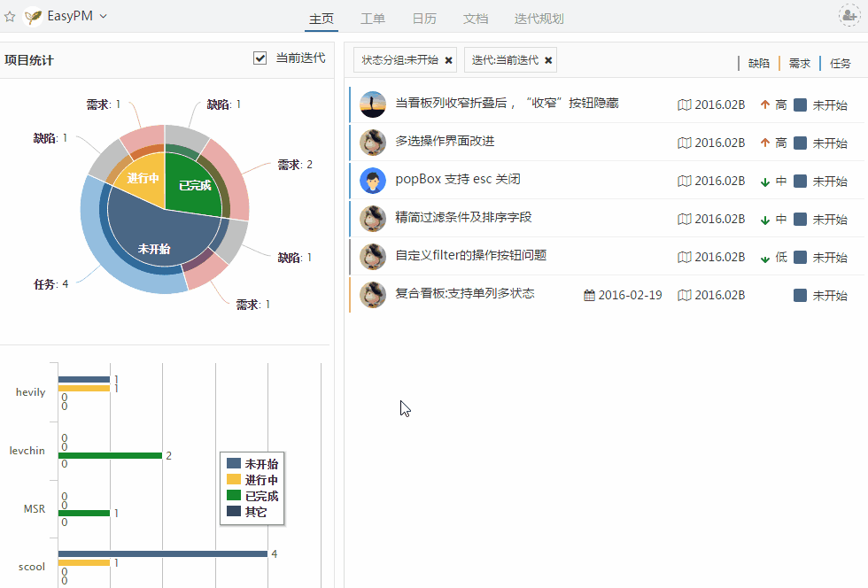The height and width of the screenshot is (588, 868).
Task: Click blue avatar on popBox row
Action: [x=373, y=181]
